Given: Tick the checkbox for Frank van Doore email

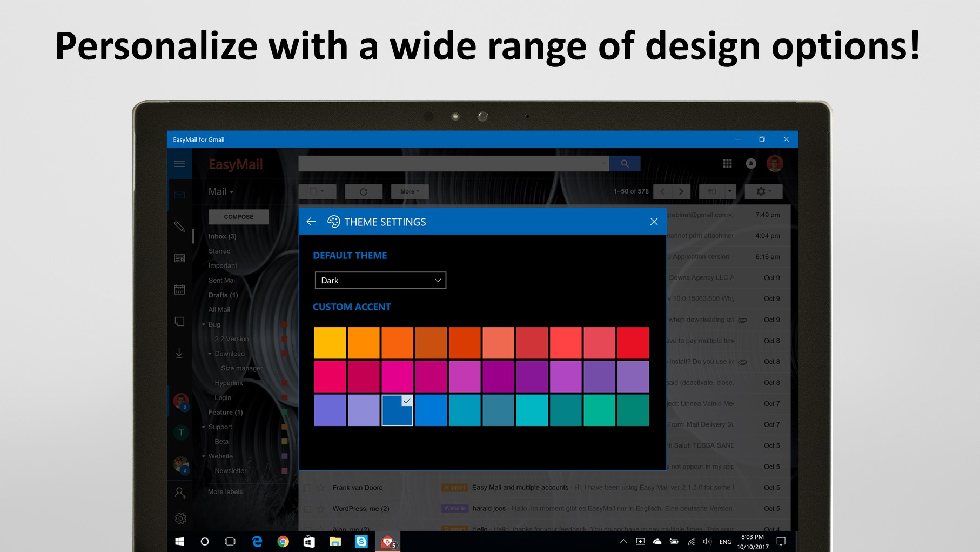Looking at the screenshot, I should click(x=308, y=488).
